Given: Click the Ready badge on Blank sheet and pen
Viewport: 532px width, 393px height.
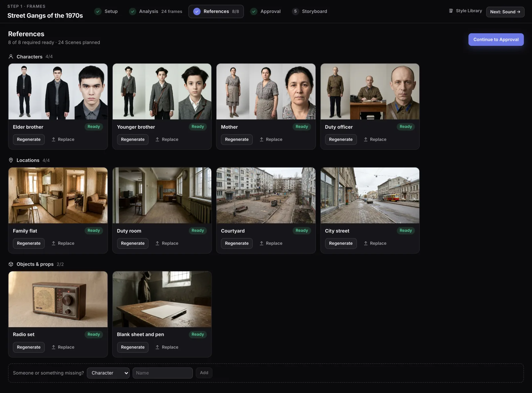Looking at the screenshot, I should click(198, 334).
